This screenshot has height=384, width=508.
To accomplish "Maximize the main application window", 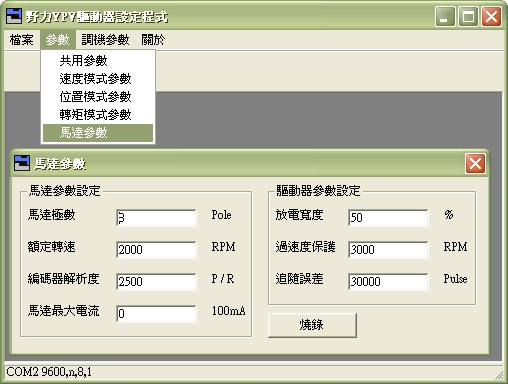I will [468, 16].
